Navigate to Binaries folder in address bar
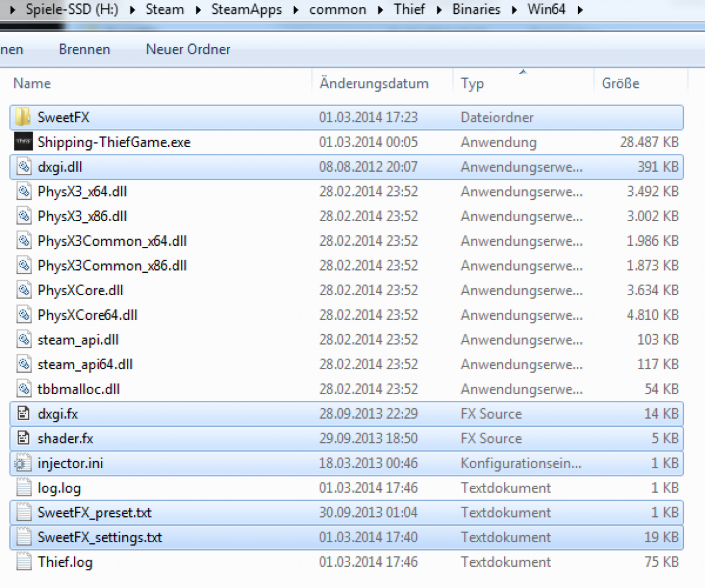Image resolution: width=705 pixels, height=588 pixels. point(477,9)
